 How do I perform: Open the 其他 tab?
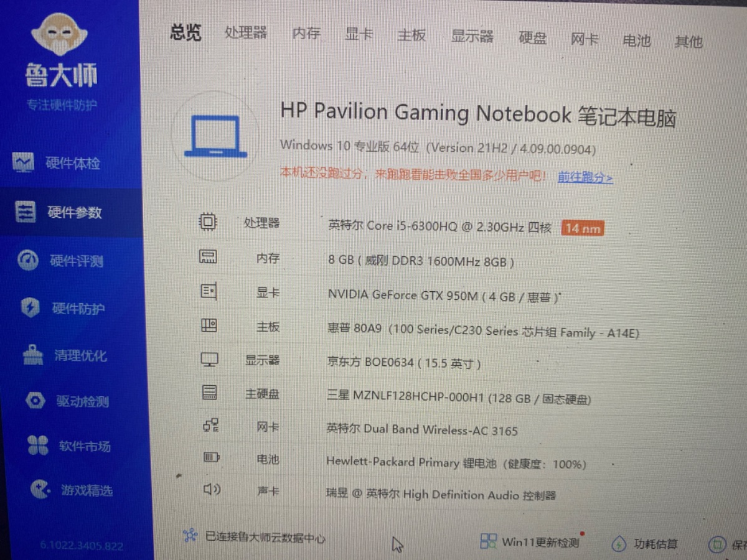(x=688, y=42)
